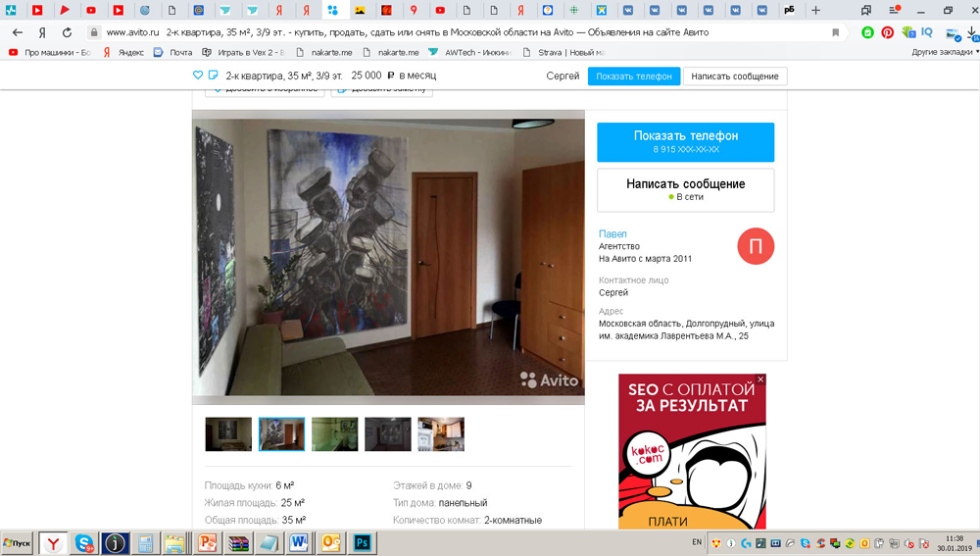Viewport: 980px width, 556px height.
Task: Switch to the yellow image-icon tab
Action: click(x=360, y=10)
